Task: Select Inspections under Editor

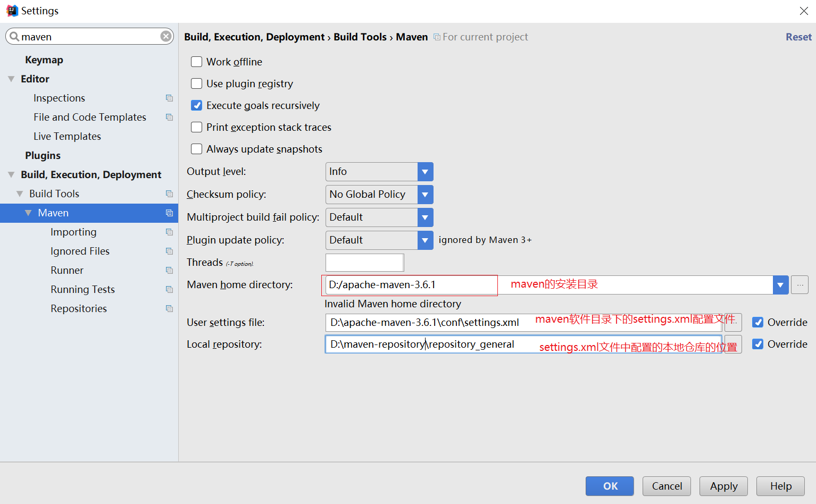Action: pyautogui.click(x=59, y=98)
